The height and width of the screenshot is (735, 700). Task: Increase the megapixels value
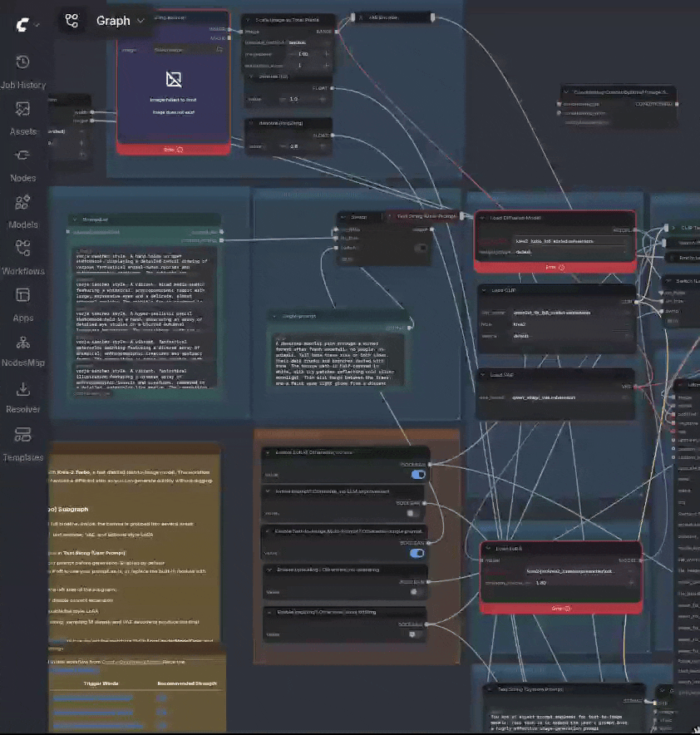pyautogui.click(x=327, y=54)
